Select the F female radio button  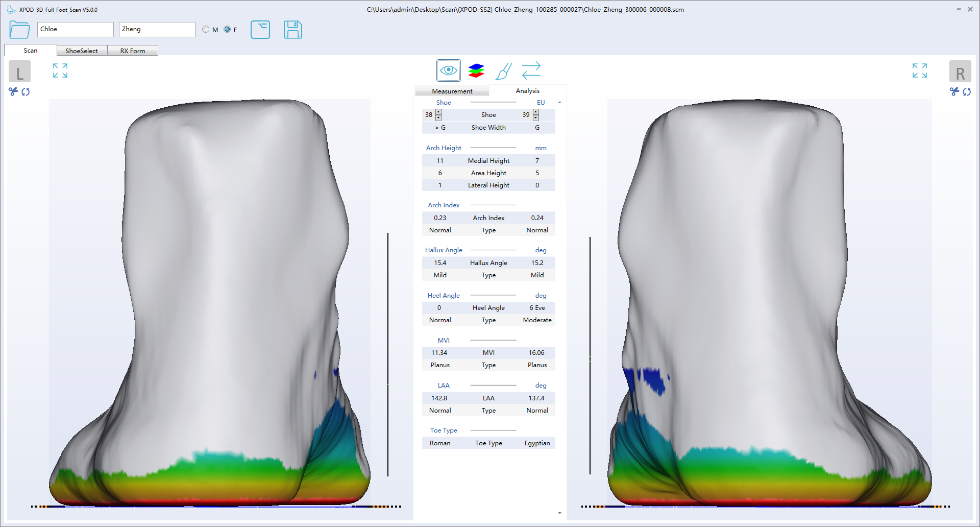click(227, 29)
